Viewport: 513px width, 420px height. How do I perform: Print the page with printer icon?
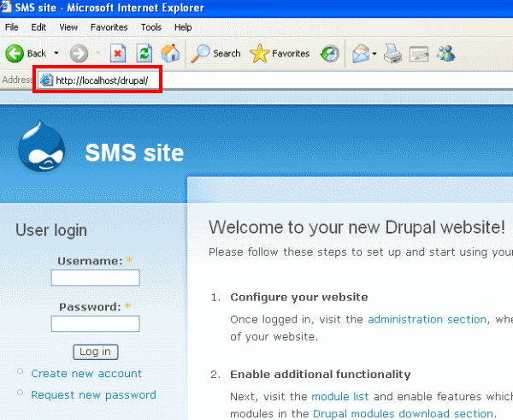point(392,54)
